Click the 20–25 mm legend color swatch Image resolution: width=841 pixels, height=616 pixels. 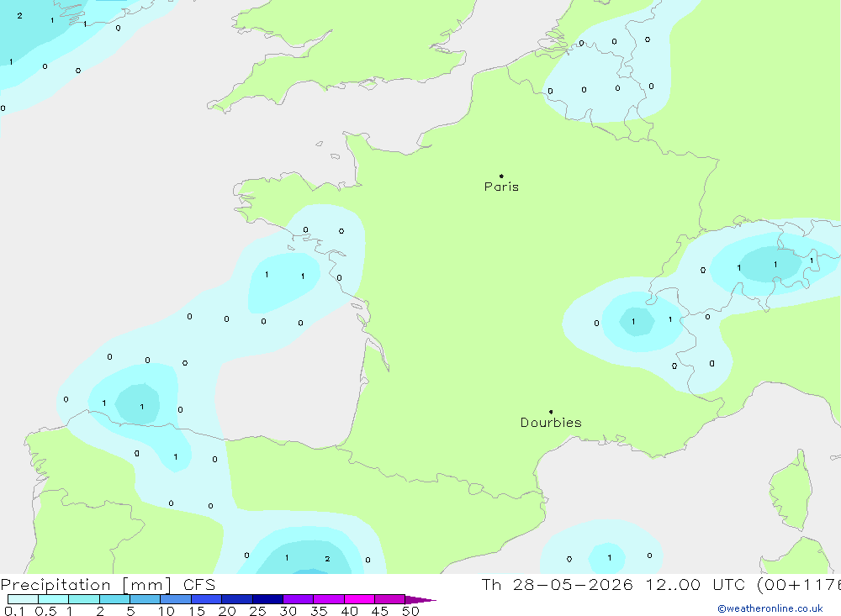point(236,599)
